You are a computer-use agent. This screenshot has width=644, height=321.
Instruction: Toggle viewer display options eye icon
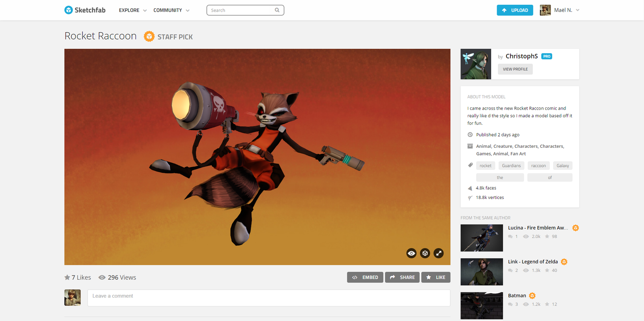coord(411,253)
